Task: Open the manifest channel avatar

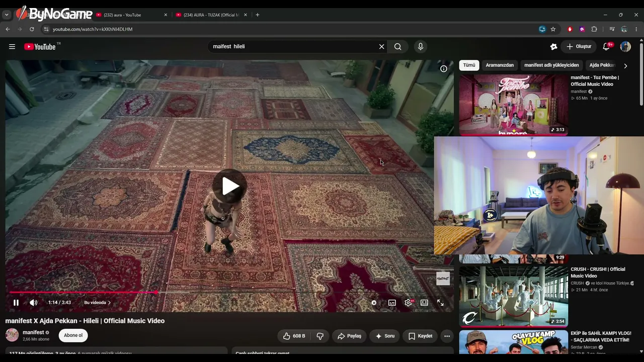Action: click(x=12, y=335)
